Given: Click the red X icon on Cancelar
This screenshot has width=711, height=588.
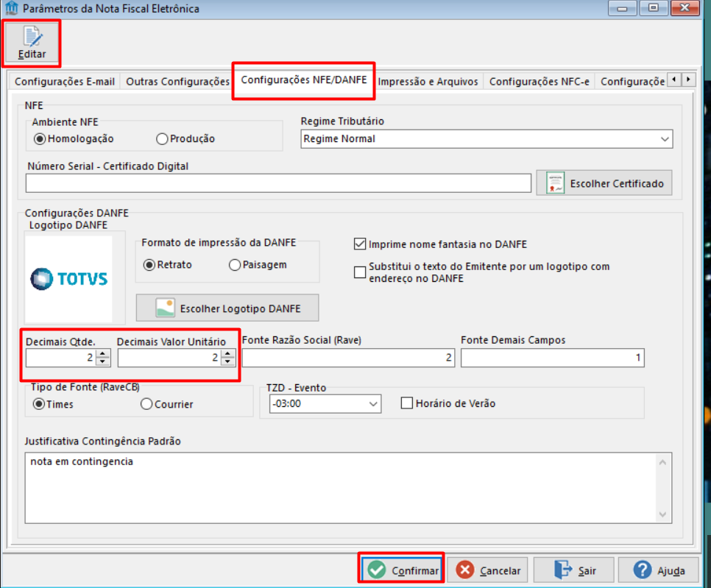Looking at the screenshot, I should pos(464,570).
